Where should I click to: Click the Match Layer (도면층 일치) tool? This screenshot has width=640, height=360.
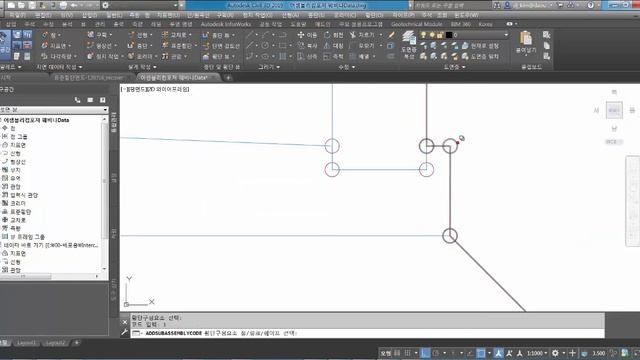click(480, 56)
